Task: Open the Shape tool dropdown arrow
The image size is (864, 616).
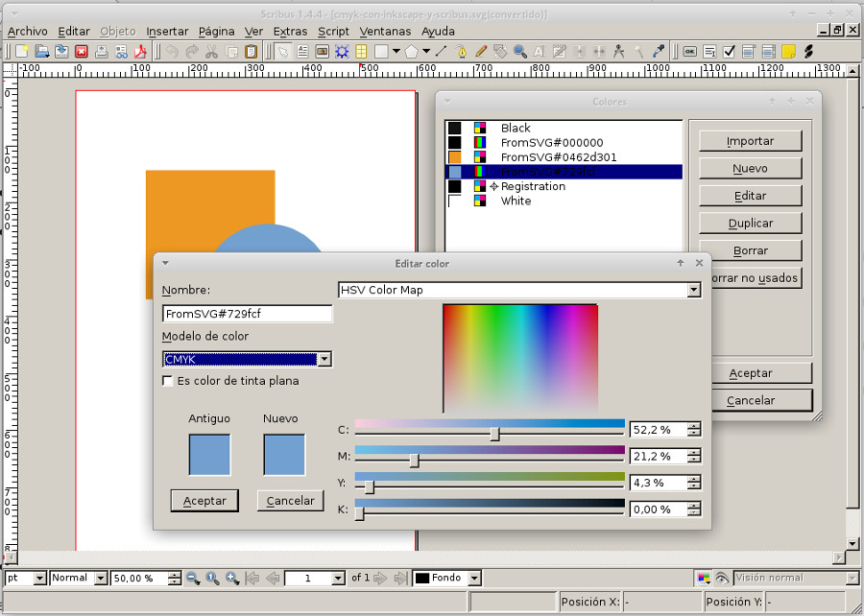Action: [x=396, y=52]
